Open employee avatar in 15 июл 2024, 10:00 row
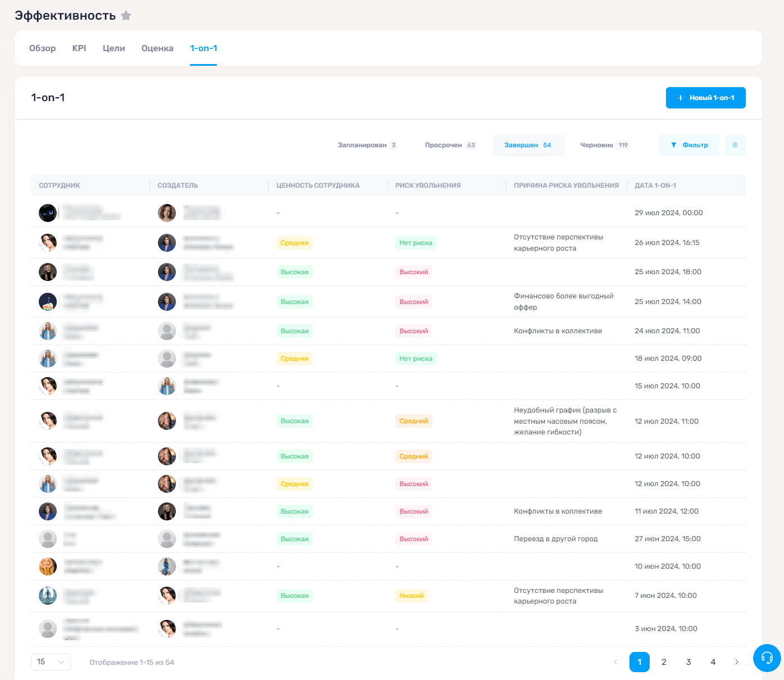 (x=48, y=386)
